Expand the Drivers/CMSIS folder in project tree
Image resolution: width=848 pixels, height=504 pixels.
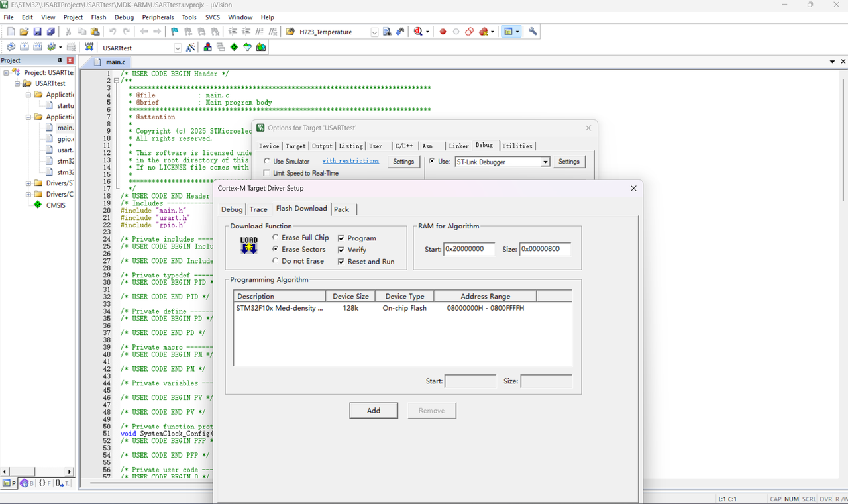pos(28,195)
